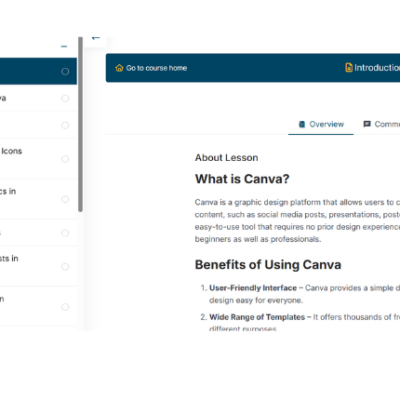The height and width of the screenshot is (400, 400).
Task: Toggle completion circle for the bottom lesson row
Action: point(65,307)
